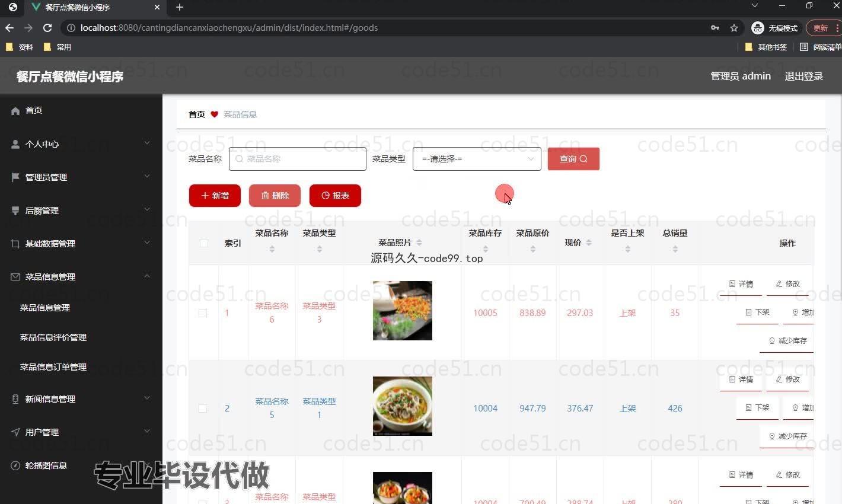Click 下架 for row 菜品名称6

coord(757,312)
